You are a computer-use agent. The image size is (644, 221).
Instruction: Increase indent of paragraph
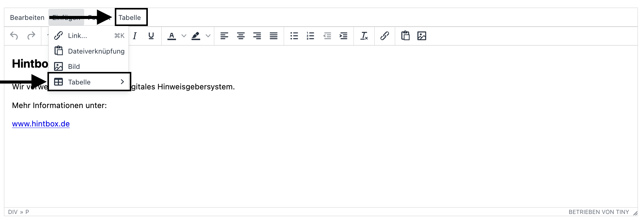coord(343,36)
